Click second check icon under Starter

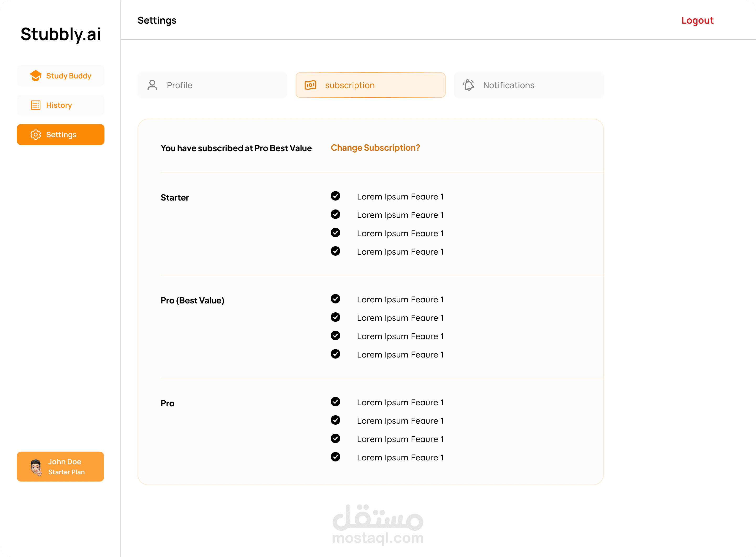(335, 214)
